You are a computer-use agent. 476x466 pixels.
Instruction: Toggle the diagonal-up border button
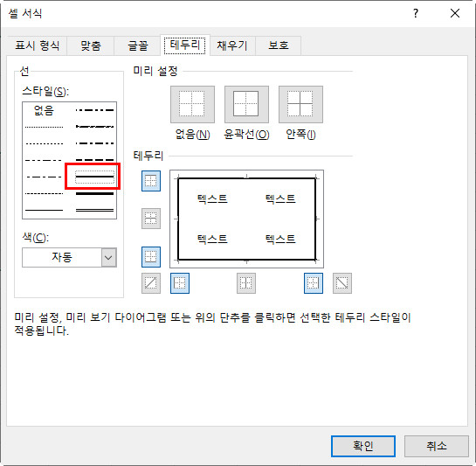tap(151, 283)
